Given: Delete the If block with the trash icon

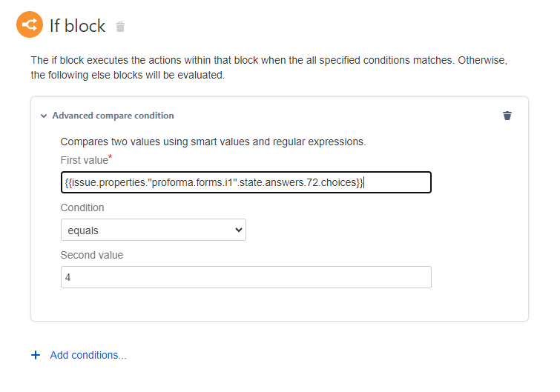Looking at the screenshot, I should tap(120, 27).
